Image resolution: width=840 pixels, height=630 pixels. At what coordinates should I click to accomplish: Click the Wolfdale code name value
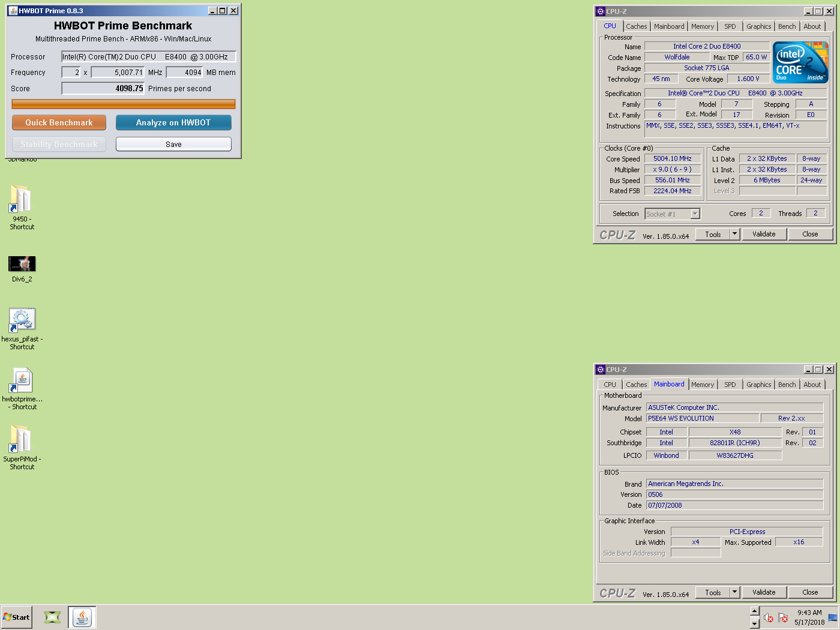pyautogui.click(x=677, y=57)
